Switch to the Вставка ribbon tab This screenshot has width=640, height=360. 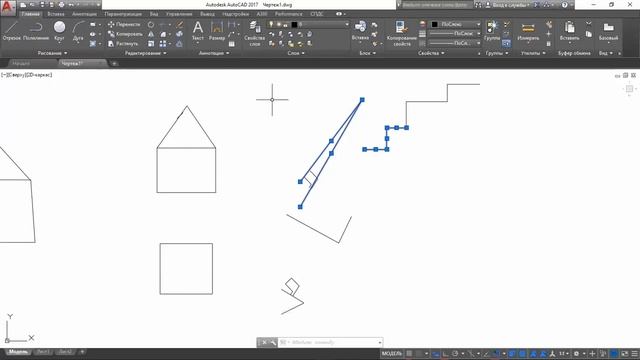point(56,14)
